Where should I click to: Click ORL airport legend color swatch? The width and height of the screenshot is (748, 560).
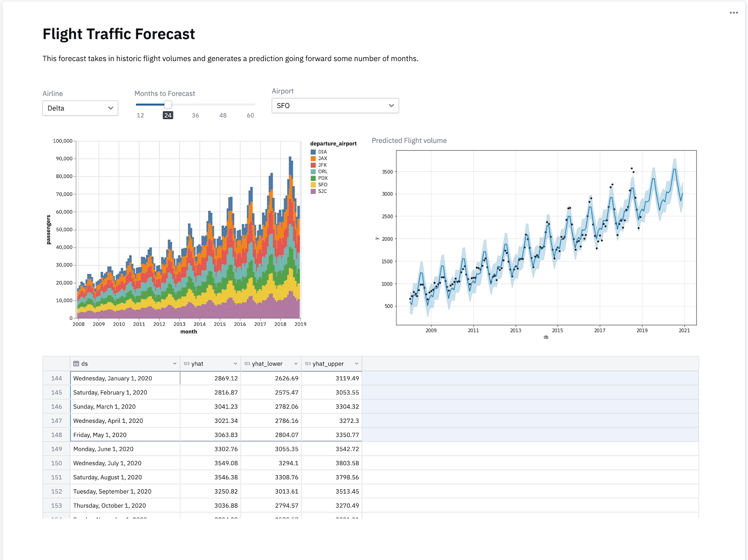pos(313,170)
